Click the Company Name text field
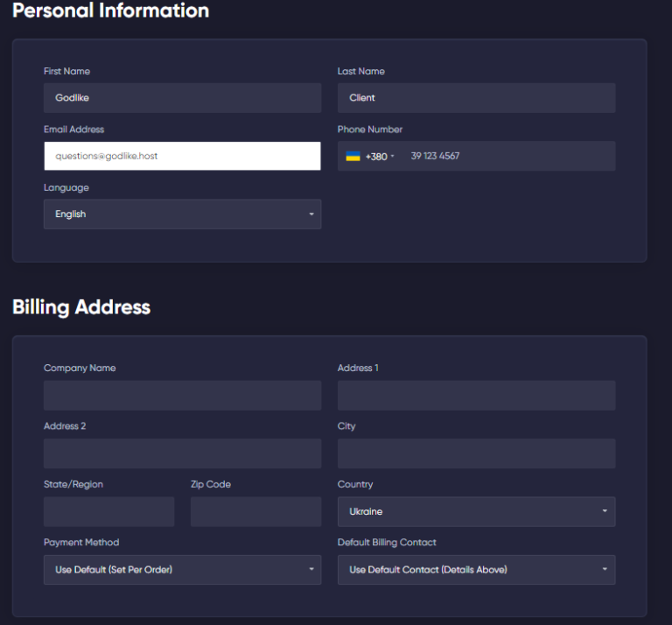The image size is (672, 625). click(x=182, y=396)
